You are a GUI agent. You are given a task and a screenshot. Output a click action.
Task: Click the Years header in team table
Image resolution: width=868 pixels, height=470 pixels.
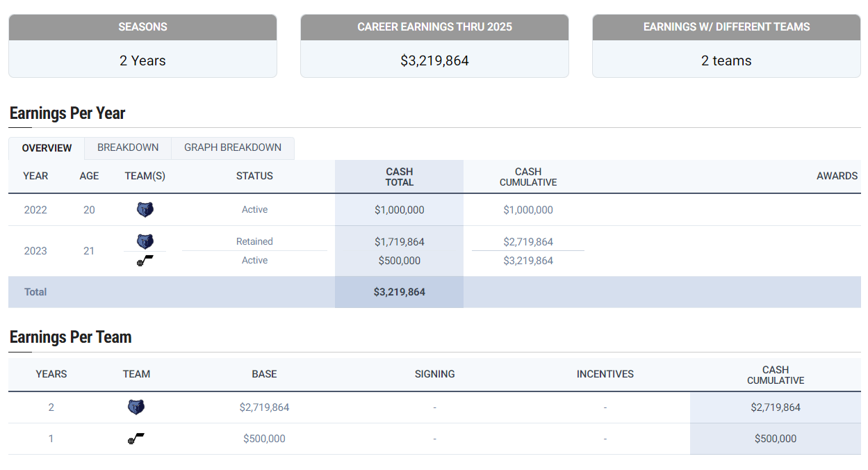coord(51,374)
